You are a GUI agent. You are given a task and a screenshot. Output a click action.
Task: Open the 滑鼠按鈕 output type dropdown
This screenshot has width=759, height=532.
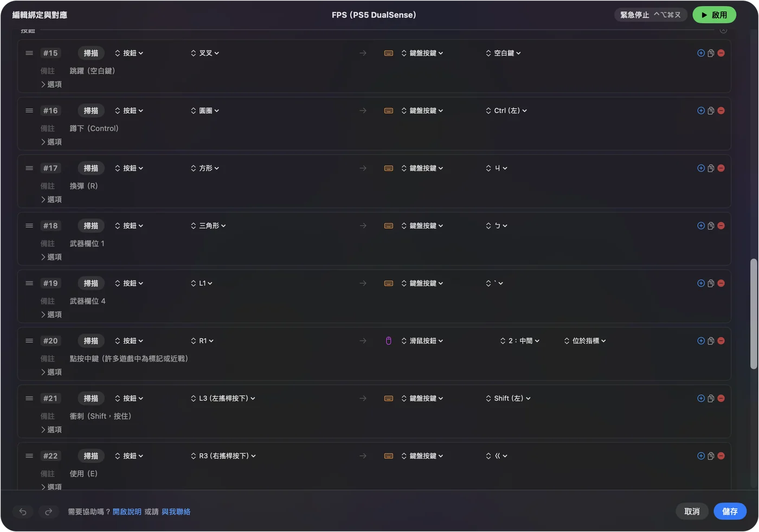422,341
